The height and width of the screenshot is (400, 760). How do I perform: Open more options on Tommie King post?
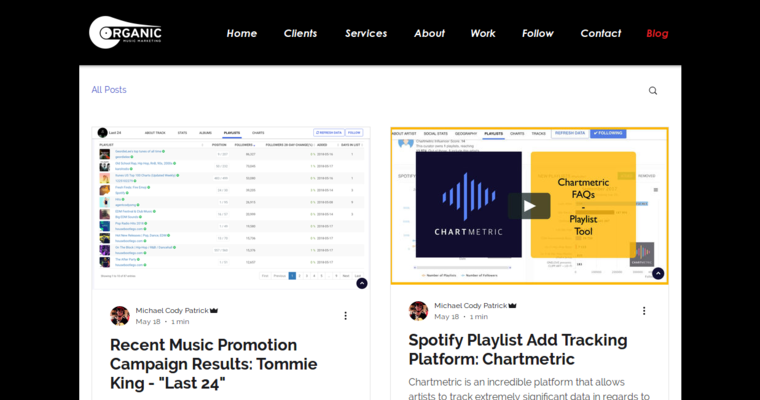[346, 316]
